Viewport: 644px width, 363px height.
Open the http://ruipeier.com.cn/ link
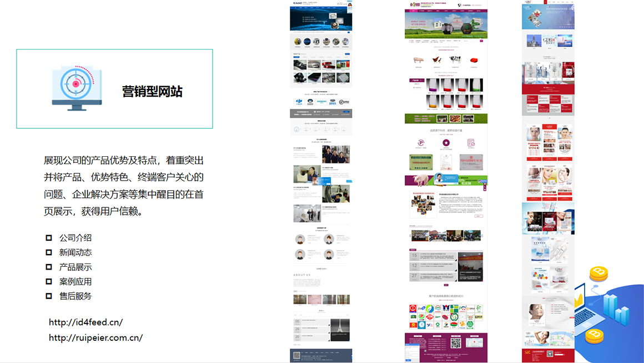point(95,337)
